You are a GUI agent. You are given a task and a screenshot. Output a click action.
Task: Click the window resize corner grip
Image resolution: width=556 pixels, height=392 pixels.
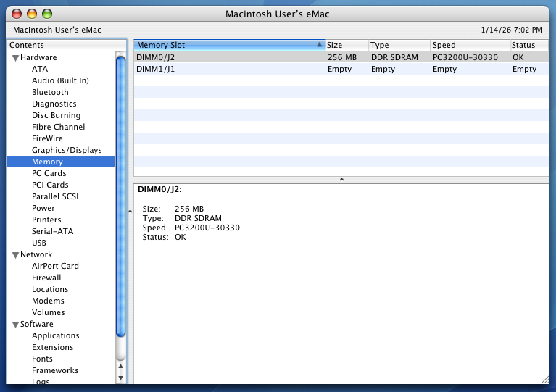[x=545, y=380]
